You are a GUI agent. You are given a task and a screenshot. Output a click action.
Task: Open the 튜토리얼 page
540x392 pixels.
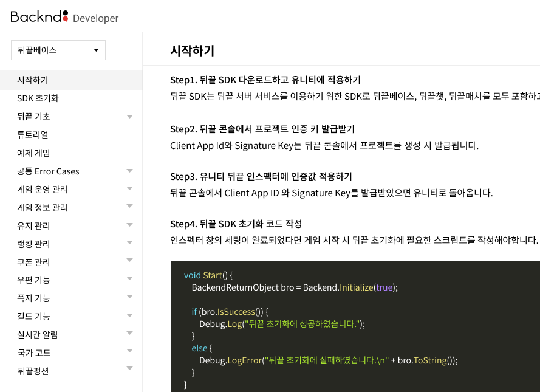(33, 135)
